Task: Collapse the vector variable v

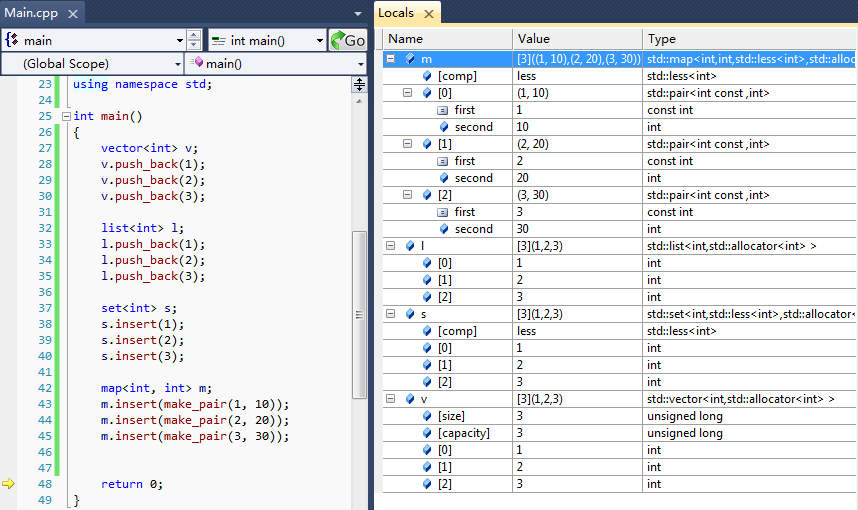Action: (391, 398)
